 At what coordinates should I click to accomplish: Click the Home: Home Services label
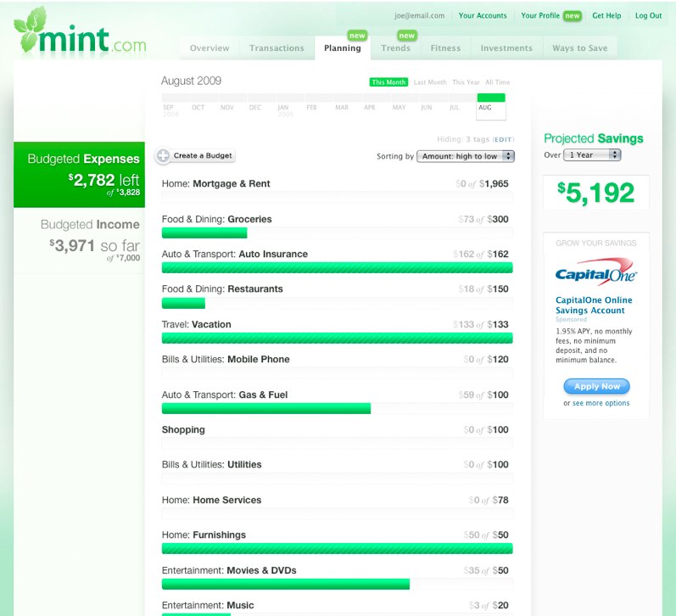pos(211,500)
